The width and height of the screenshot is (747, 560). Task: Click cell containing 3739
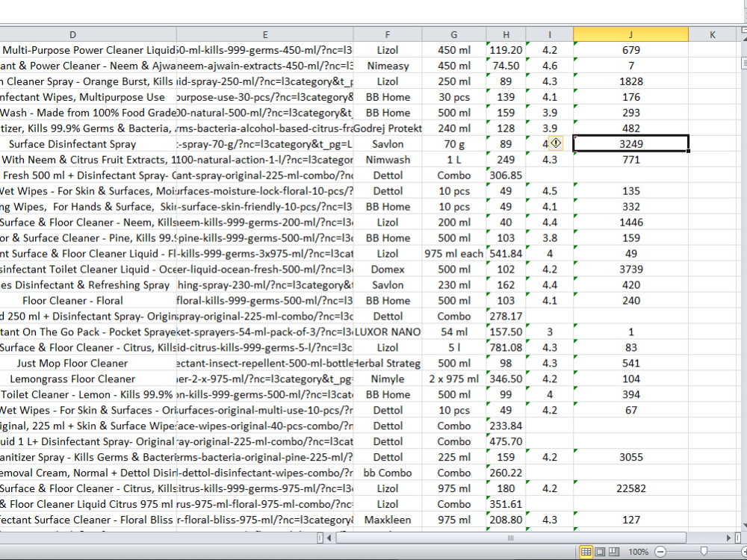[x=630, y=269]
